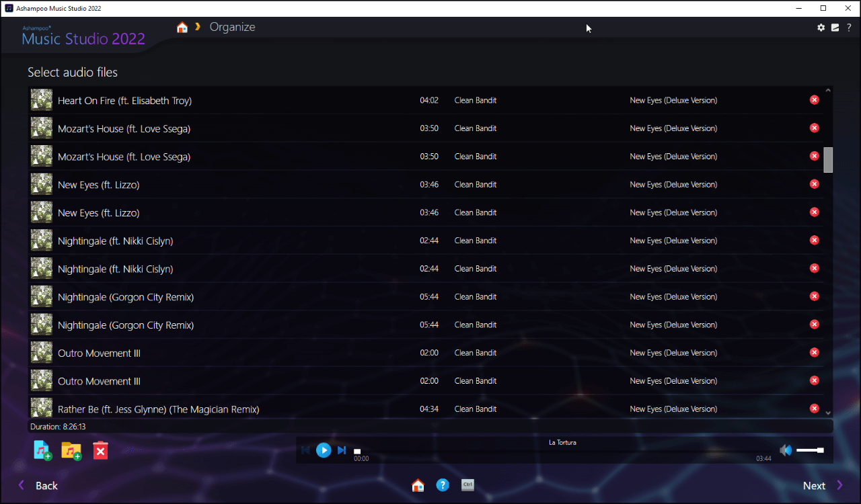The height and width of the screenshot is (504, 861).
Task: Select the second Mozart's House (ft. Love Ssega) track
Action: (x=124, y=157)
